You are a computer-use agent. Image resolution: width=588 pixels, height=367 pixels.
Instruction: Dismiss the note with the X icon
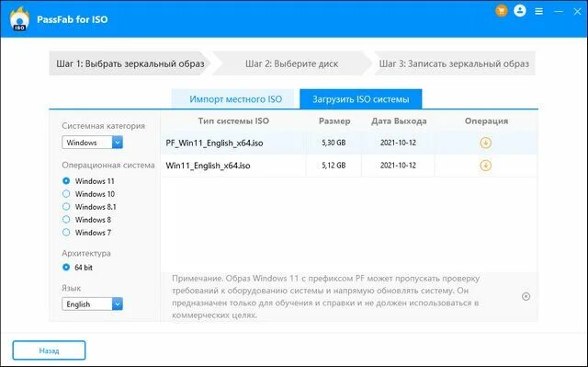tap(526, 296)
